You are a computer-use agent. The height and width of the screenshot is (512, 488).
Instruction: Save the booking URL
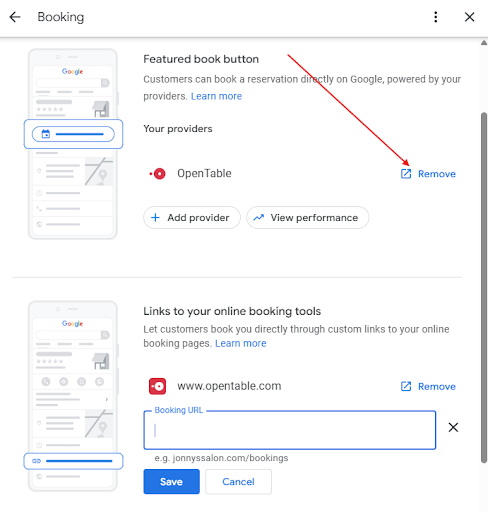point(171,482)
